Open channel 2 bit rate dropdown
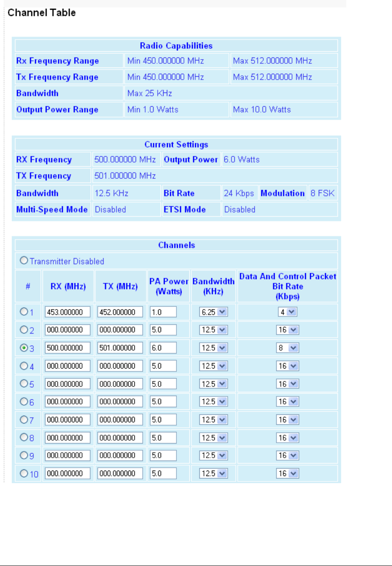 [x=288, y=330]
